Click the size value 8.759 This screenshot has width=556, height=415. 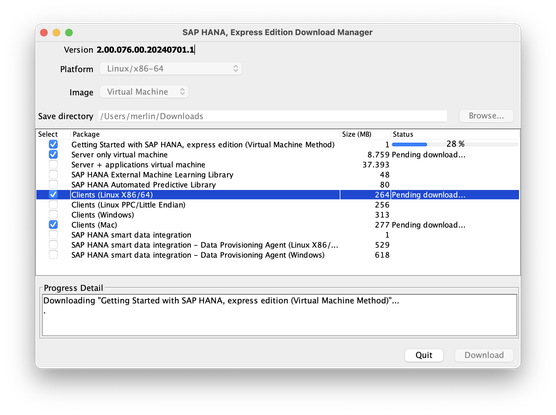[378, 154]
